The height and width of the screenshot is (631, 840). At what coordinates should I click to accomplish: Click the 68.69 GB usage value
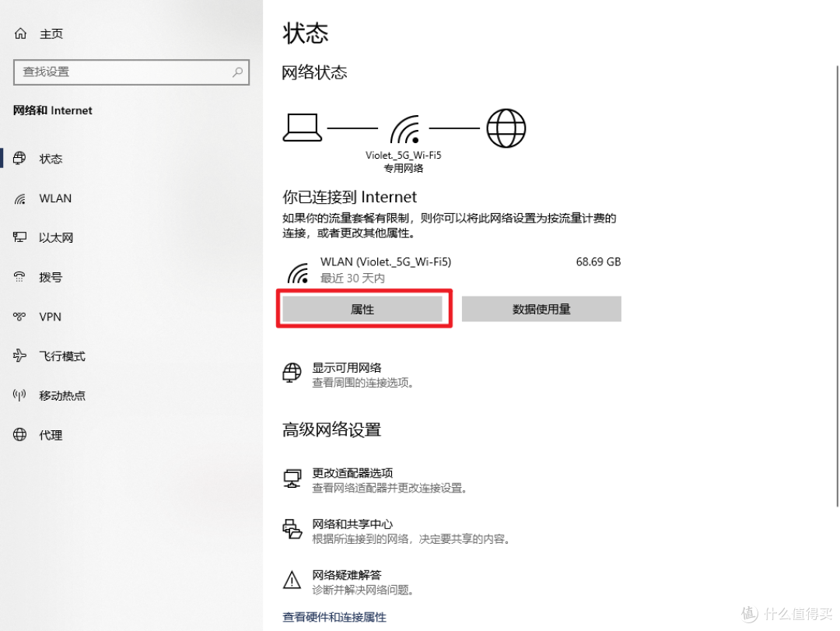[x=598, y=261]
